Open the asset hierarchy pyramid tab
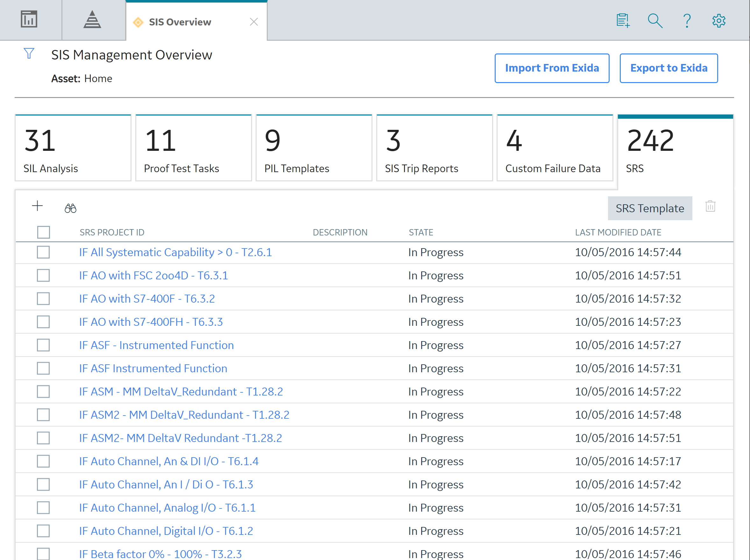750x560 pixels. 92,19
